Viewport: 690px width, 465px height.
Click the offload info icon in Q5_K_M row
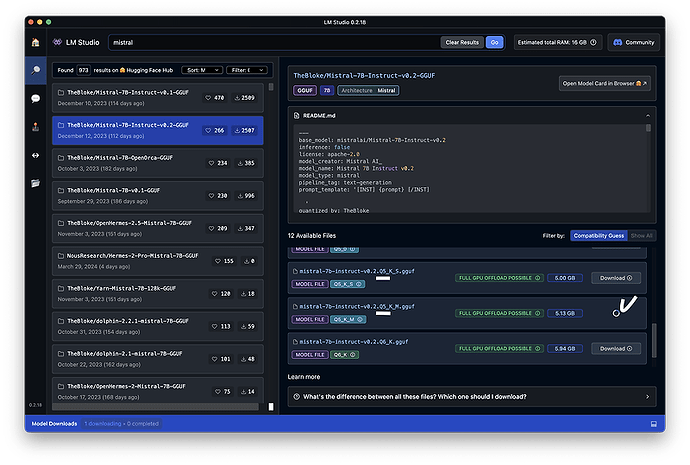pyautogui.click(x=537, y=313)
